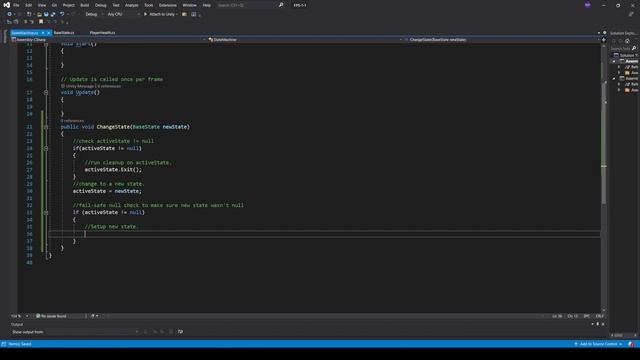Image resolution: width=640 pixels, height=360 pixels.
Task: Close the Output panel
Action: [603, 324]
